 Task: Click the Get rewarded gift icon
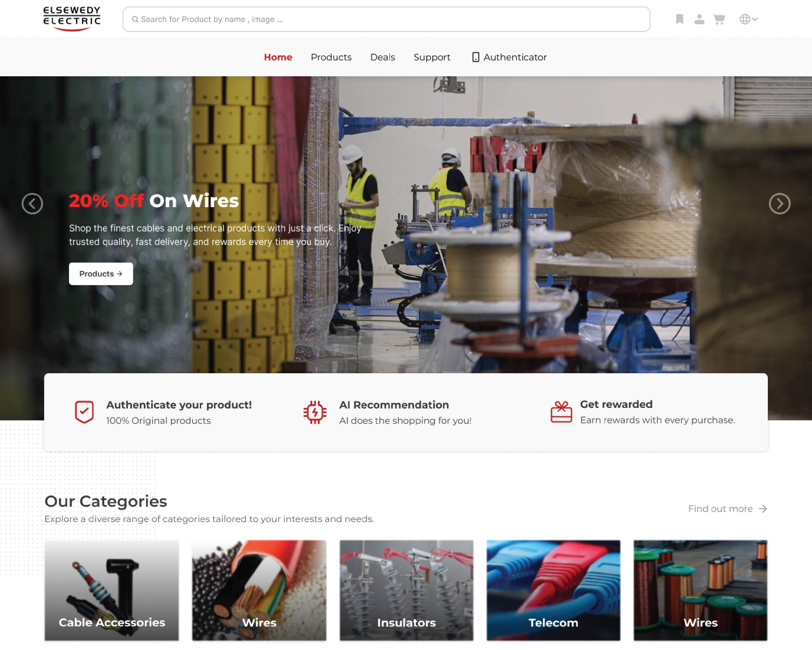click(x=561, y=412)
